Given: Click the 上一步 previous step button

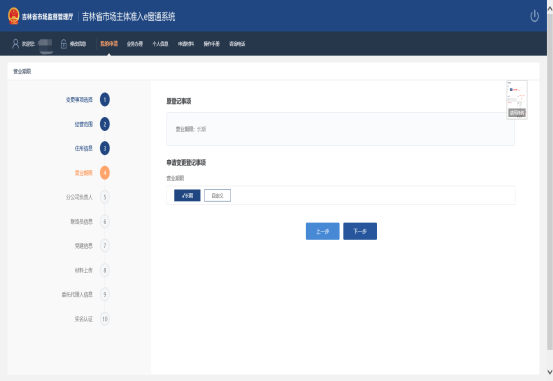Looking at the screenshot, I should coord(323,231).
